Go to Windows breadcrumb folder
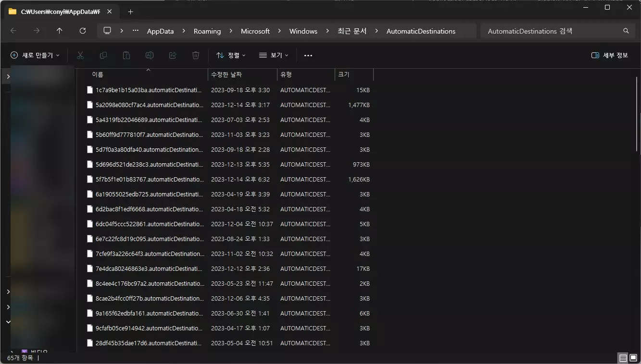Screen dimensions: 641x364 (303, 31)
